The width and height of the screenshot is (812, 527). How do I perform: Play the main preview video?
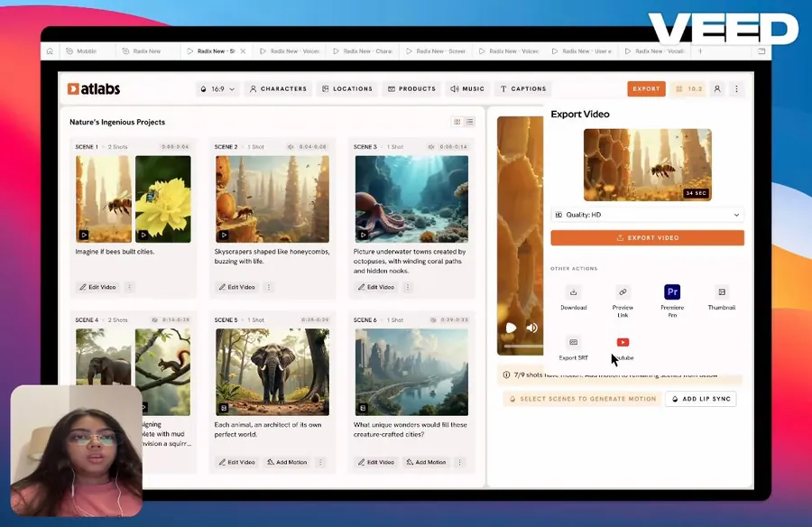tap(512, 328)
